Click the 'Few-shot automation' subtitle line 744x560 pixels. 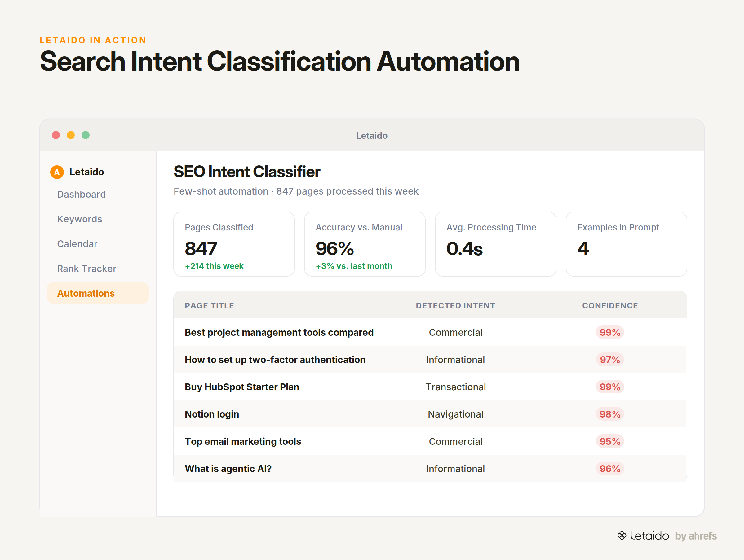296,191
